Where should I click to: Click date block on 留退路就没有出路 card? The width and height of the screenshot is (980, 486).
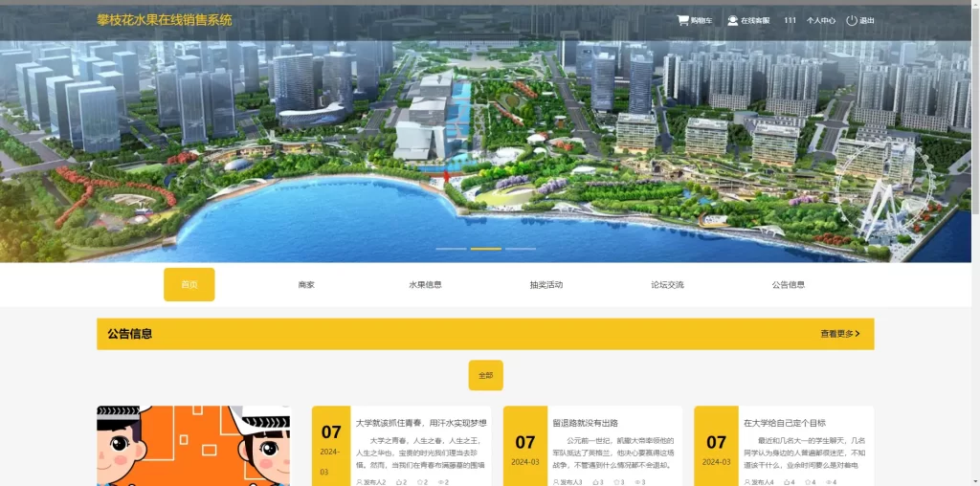click(x=525, y=446)
